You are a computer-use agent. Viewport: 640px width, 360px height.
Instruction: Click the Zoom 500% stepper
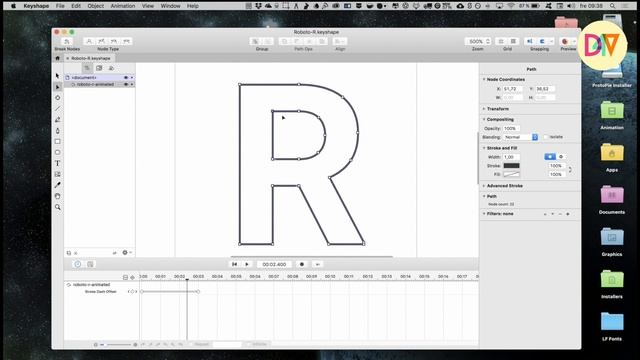tap(488, 41)
